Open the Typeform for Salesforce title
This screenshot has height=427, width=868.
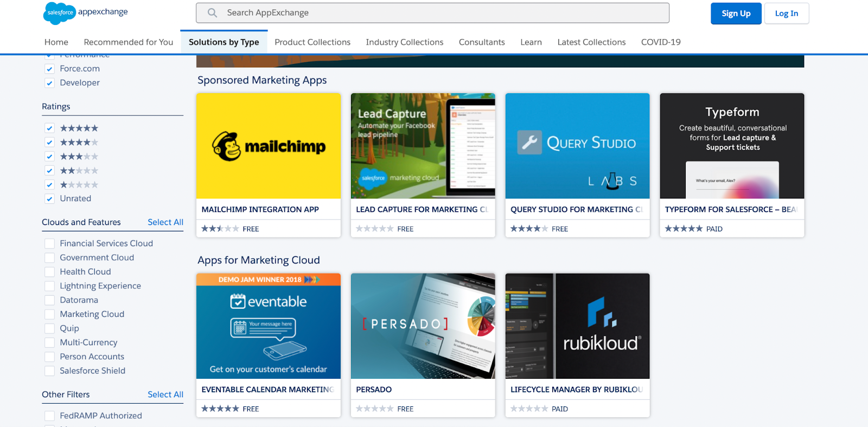click(731, 210)
